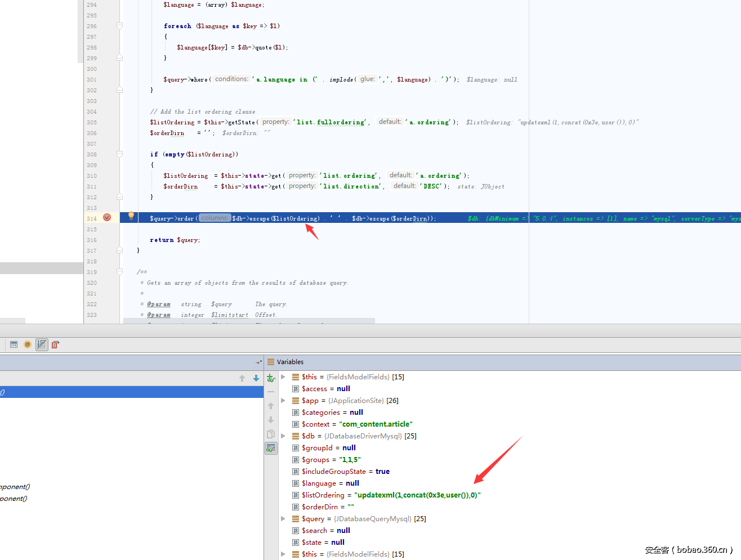This screenshot has width=741, height=560.
Task: Toggle the watches glasses icon in Variables
Action: click(x=271, y=448)
